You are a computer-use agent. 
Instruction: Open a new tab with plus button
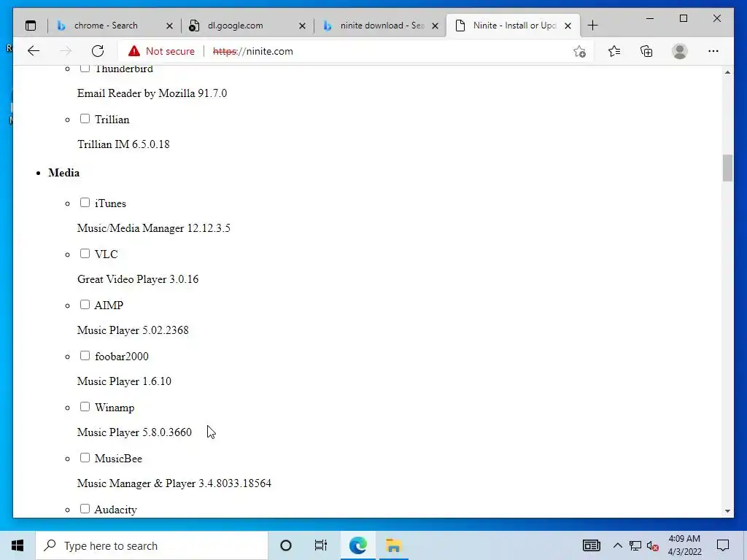click(x=592, y=26)
